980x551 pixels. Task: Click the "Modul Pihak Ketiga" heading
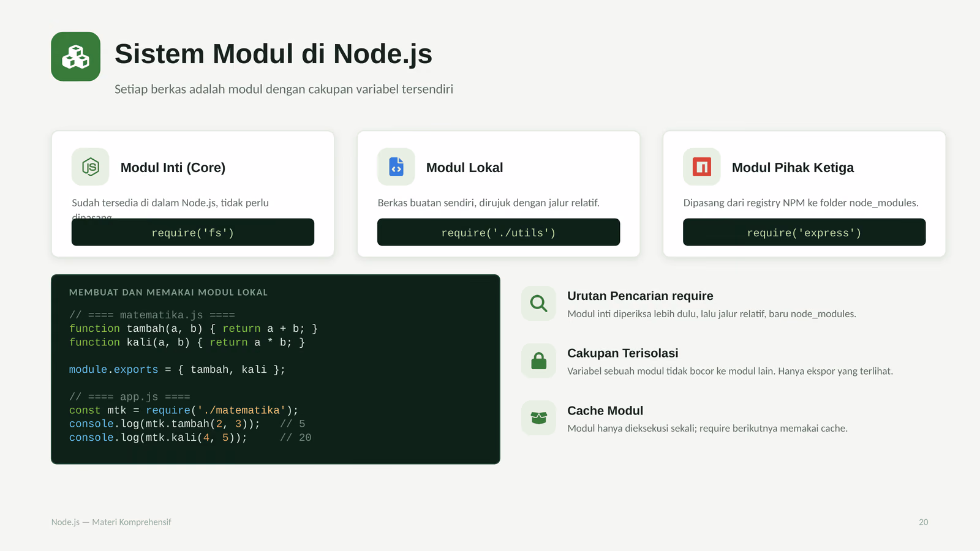click(x=793, y=167)
